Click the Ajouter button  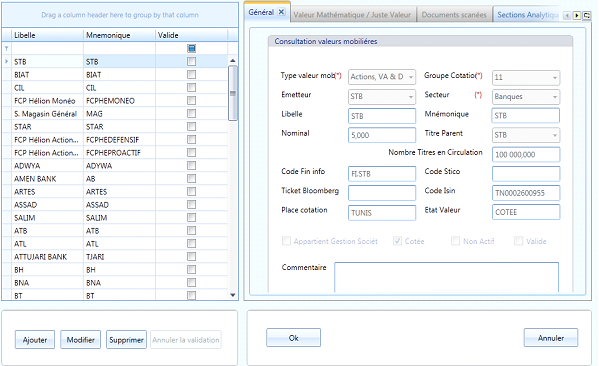click(x=35, y=340)
